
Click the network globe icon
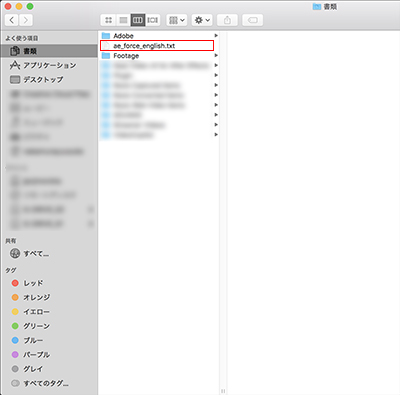(15, 254)
